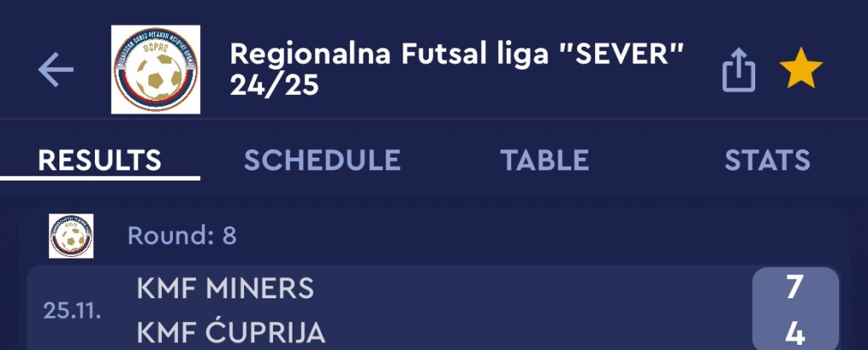
Task: Click the score 7 for KMF MINERS
Action: click(794, 287)
